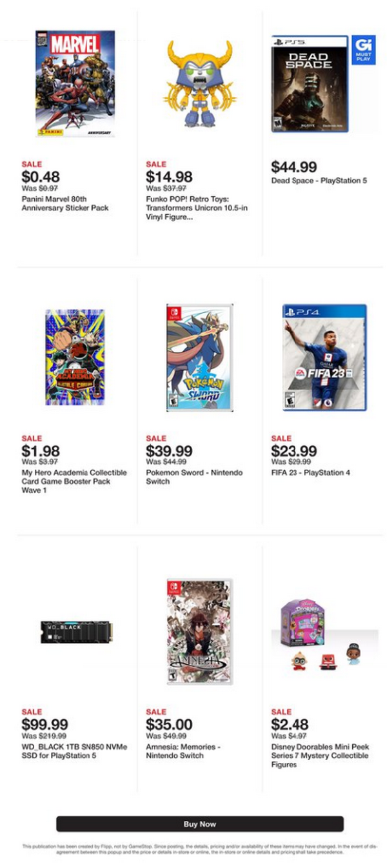The image size is (387, 868).
Task: Click the Pokemon Sword - Nintendo Switch title
Action: pyautogui.click(x=195, y=477)
